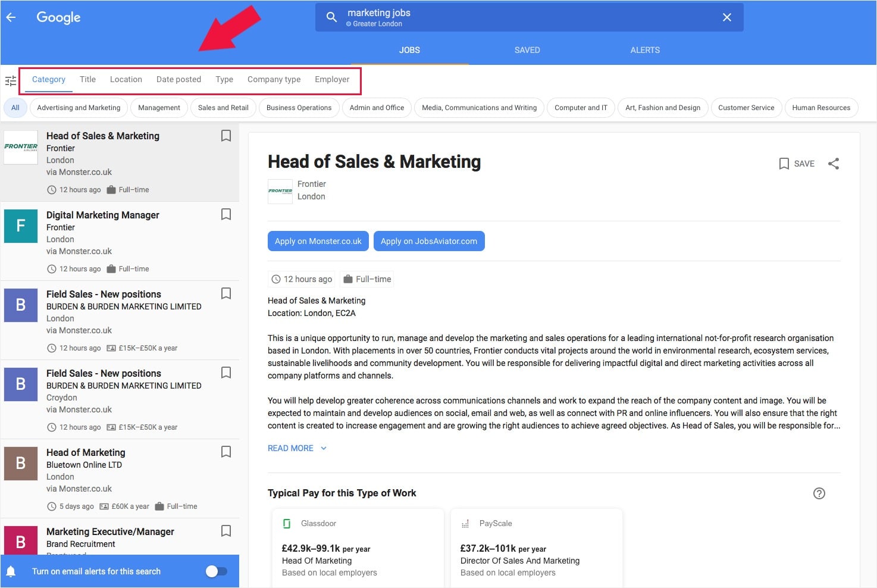Image resolution: width=877 pixels, height=588 pixels.
Task: Bookmark the Field Sales London listing
Action: coord(226,293)
